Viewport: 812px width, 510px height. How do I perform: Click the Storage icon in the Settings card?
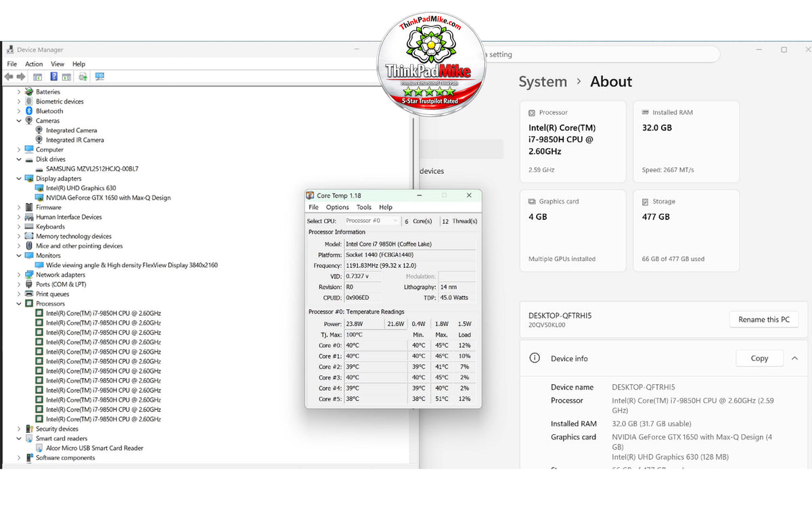(646, 202)
